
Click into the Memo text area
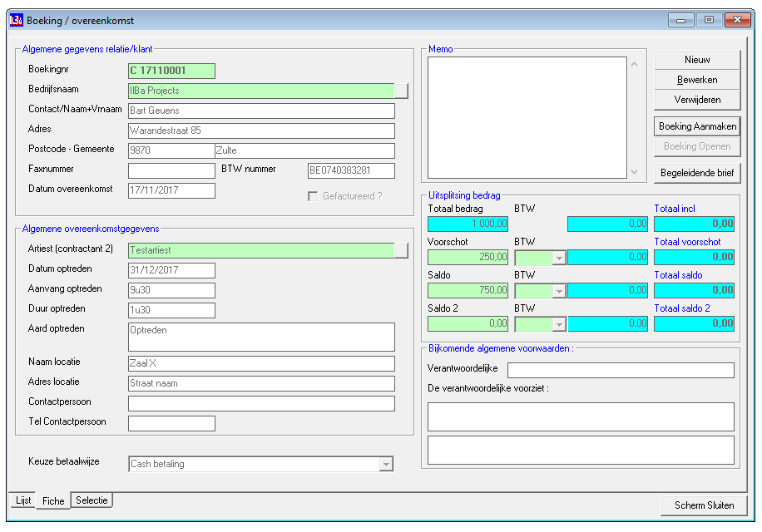coord(527,118)
